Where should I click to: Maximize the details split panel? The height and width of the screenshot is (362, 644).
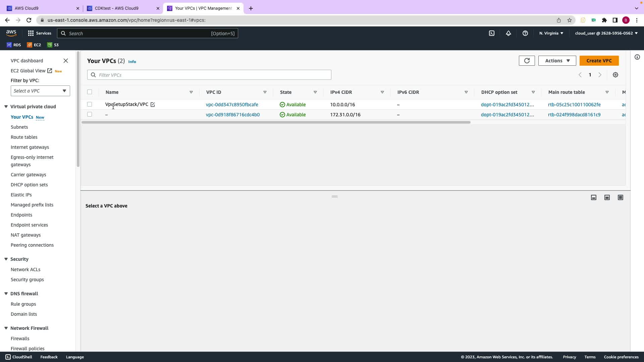tap(620, 197)
